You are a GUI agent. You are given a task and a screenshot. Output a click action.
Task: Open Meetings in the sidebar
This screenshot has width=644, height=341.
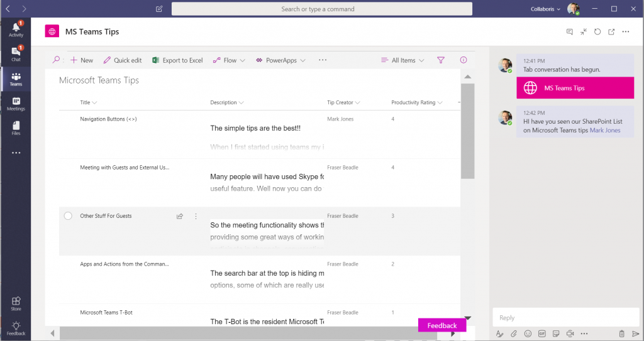[16, 104]
